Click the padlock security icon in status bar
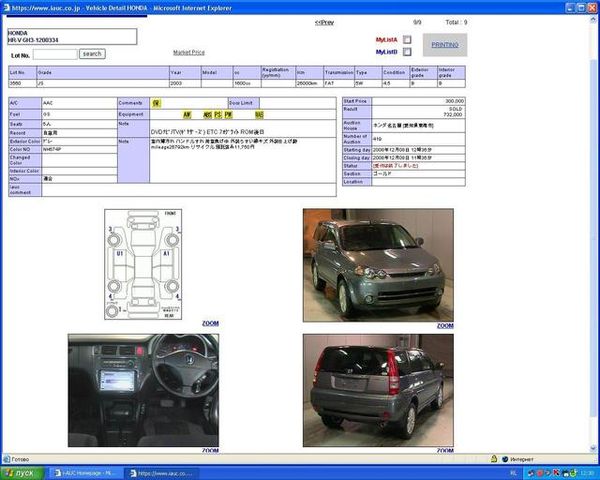The width and height of the screenshot is (600, 480). coord(494,459)
